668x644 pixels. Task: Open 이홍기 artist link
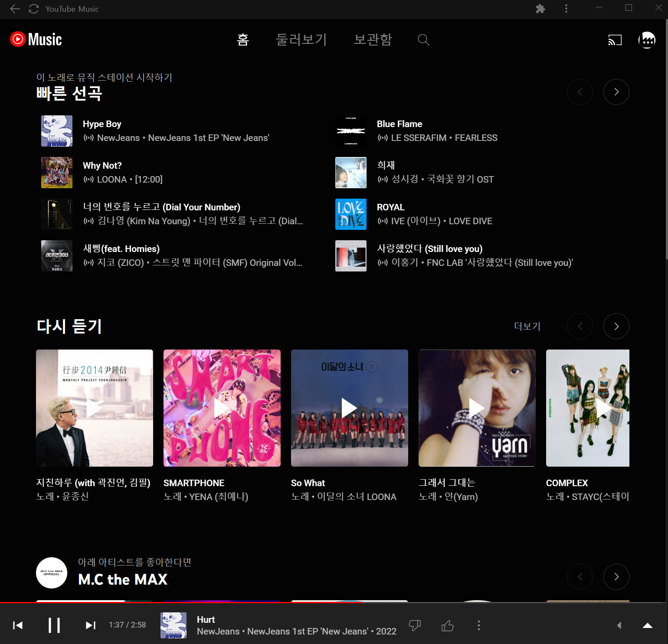(x=405, y=263)
